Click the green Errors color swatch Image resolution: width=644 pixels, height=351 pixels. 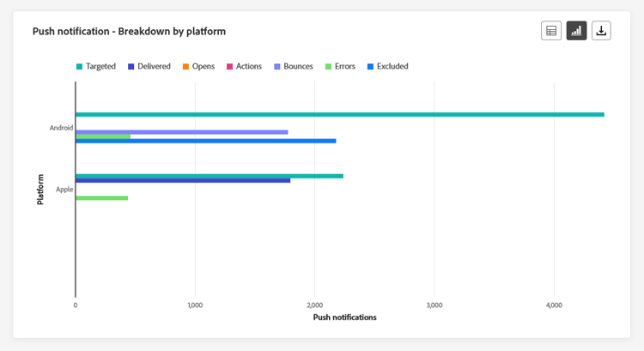click(327, 66)
